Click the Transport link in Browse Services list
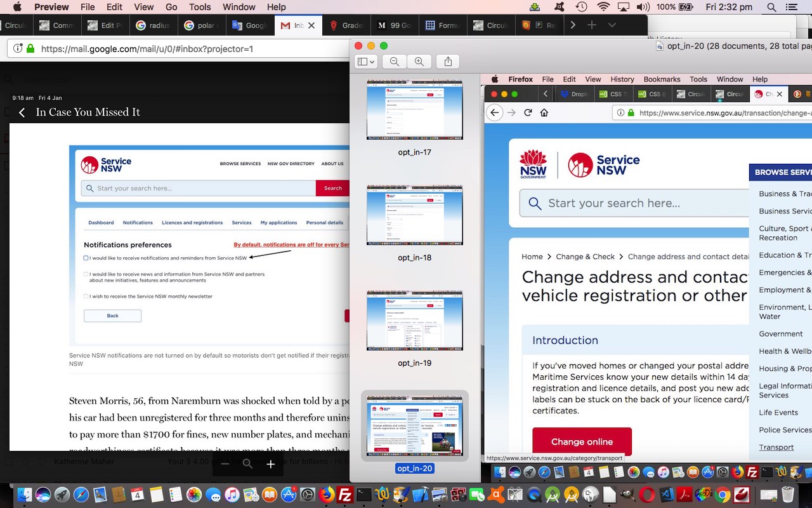Image resolution: width=812 pixels, height=508 pixels. 776,447
